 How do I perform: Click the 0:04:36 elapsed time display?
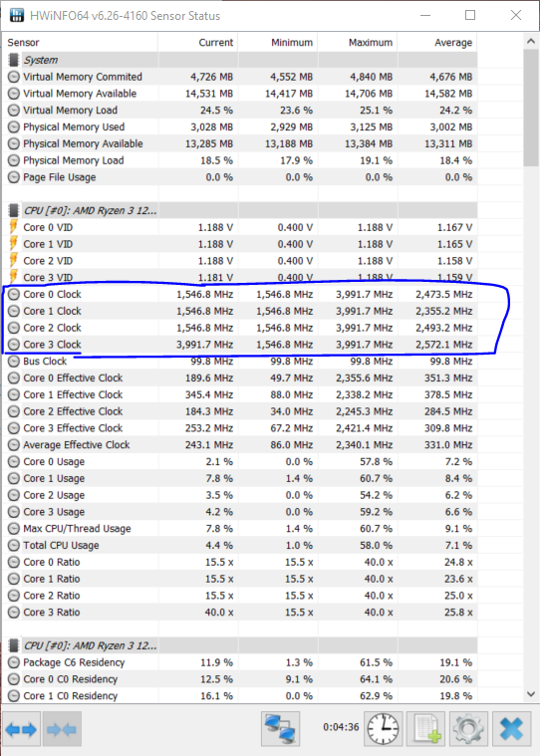click(x=341, y=727)
